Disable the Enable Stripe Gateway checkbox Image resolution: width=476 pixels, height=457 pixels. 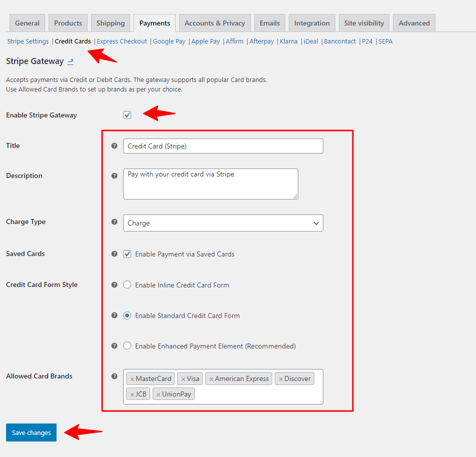tap(127, 114)
